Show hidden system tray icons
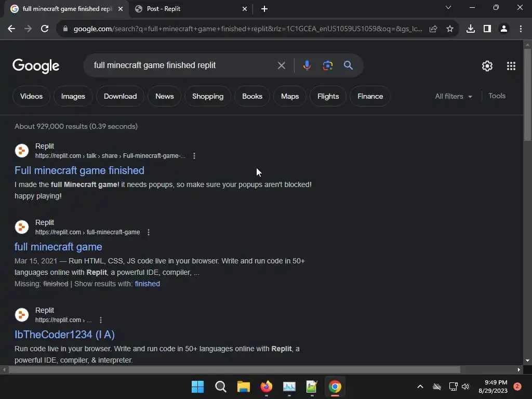 [420, 387]
